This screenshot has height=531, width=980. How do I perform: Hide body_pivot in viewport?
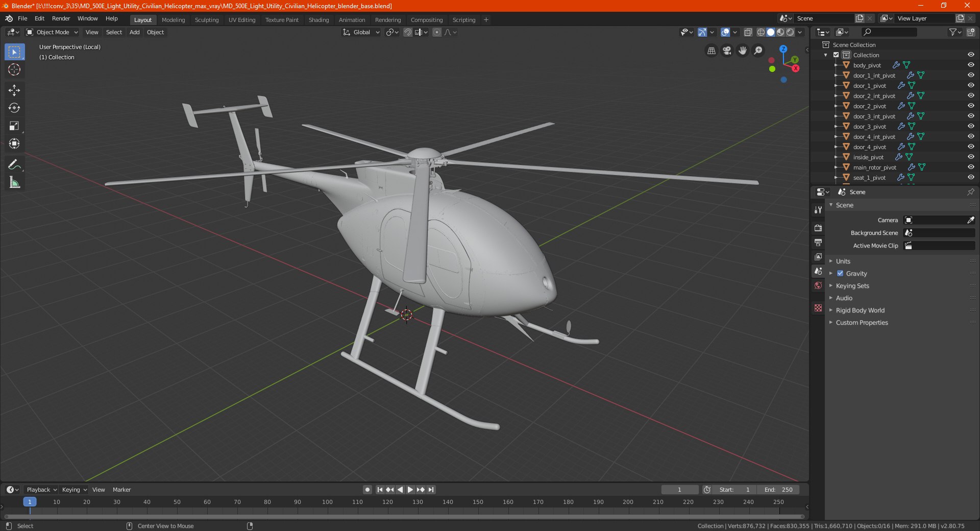click(x=971, y=65)
